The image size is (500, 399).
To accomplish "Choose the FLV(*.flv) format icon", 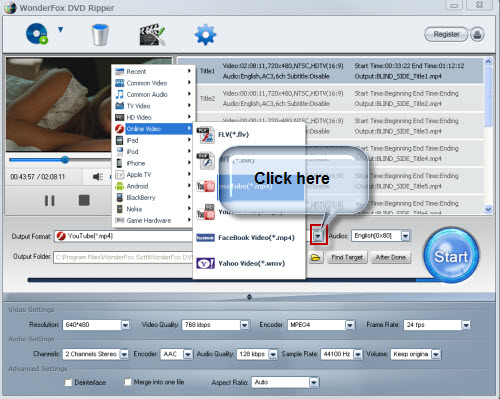I will click(x=206, y=135).
